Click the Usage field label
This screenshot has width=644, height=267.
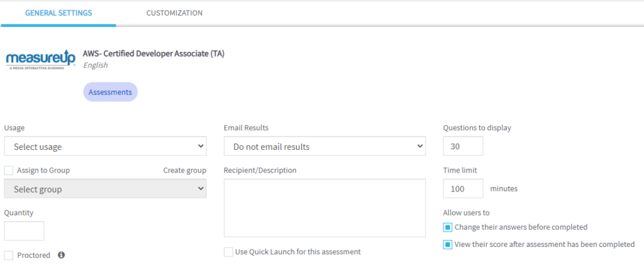pyautogui.click(x=14, y=128)
